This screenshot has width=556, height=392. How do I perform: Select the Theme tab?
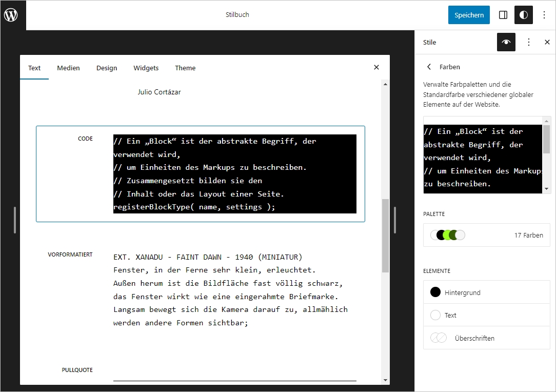[x=185, y=68]
